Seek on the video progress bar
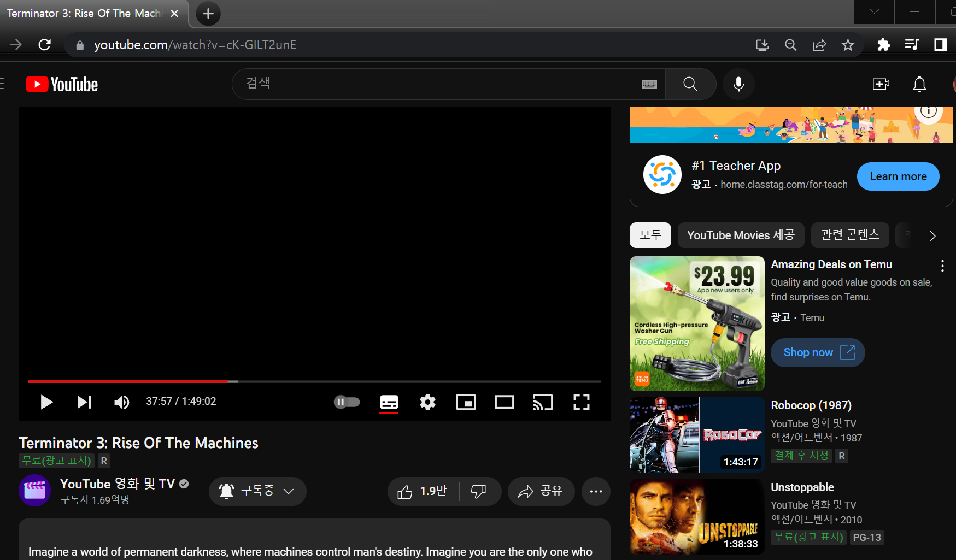Image resolution: width=956 pixels, height=560 pixels. (x=314, y=381)
